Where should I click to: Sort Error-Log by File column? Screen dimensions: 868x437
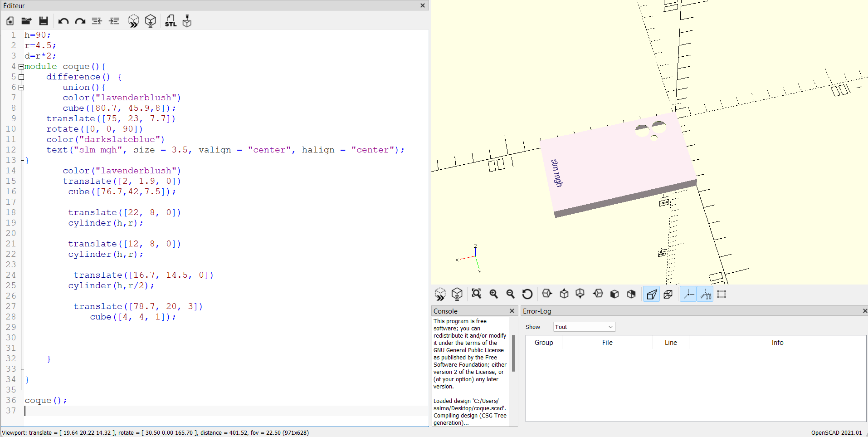(607, 343)
